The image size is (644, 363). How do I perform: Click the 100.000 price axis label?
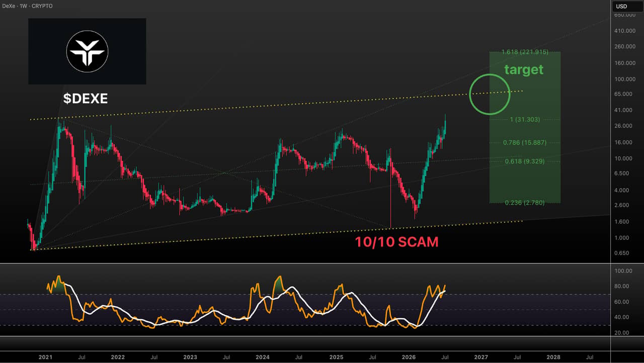624,79
